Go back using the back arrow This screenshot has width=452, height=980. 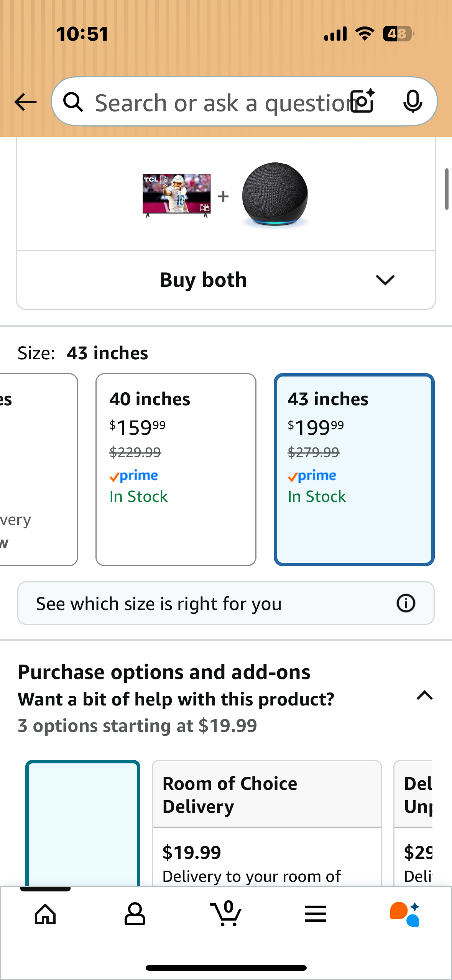pos(25,102)
